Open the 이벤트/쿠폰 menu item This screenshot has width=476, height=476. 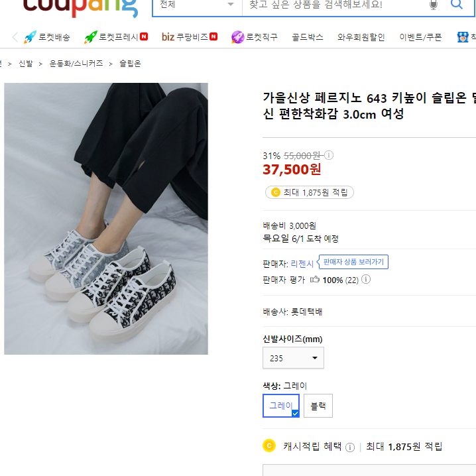(420, 37)
